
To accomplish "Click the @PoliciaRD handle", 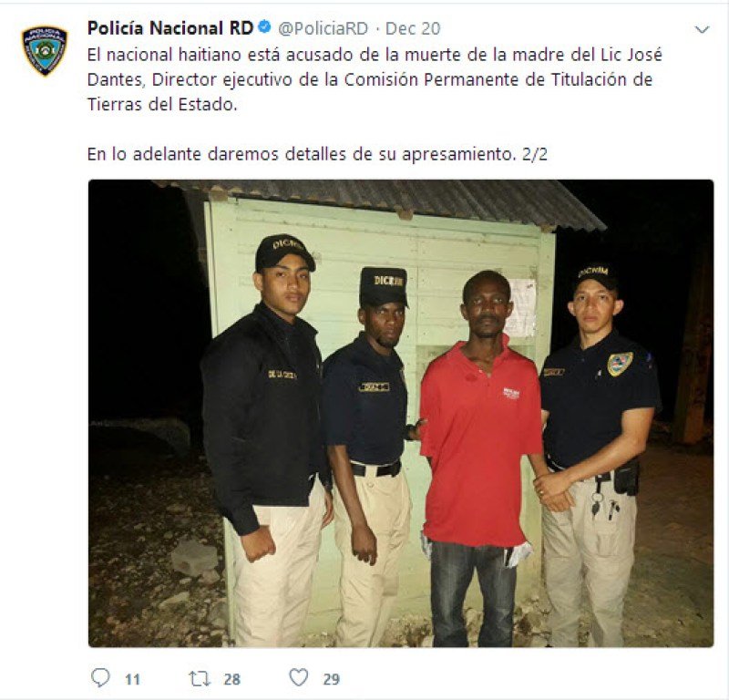I will coord(323,28).
